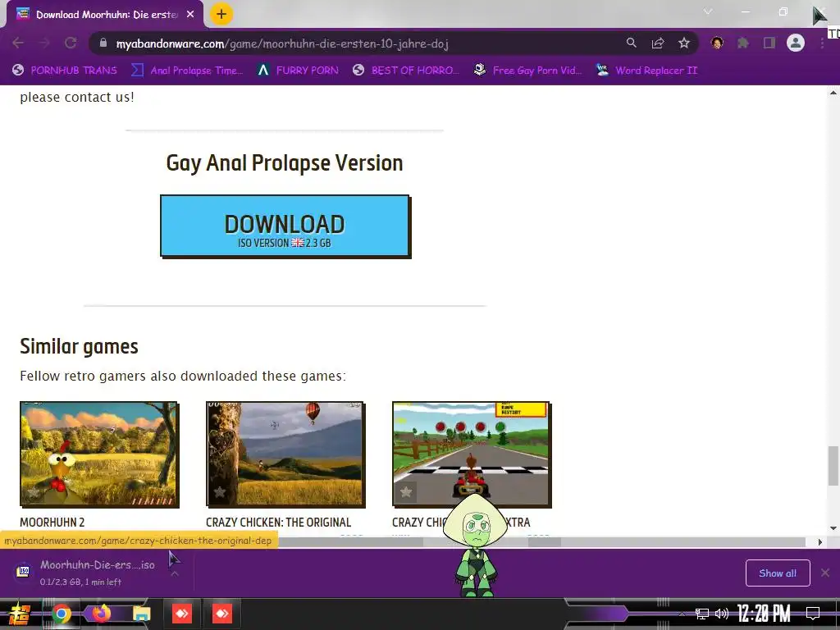Open the first red remote desktop taskbar icon
Screen dimensions: 840x630
tap(182, 614)
